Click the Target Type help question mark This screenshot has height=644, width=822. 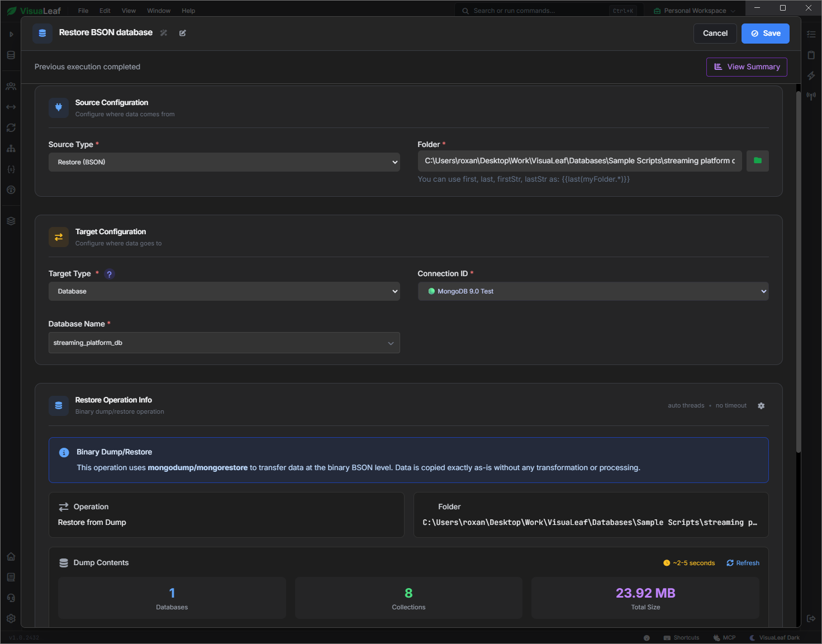point(110,274)
